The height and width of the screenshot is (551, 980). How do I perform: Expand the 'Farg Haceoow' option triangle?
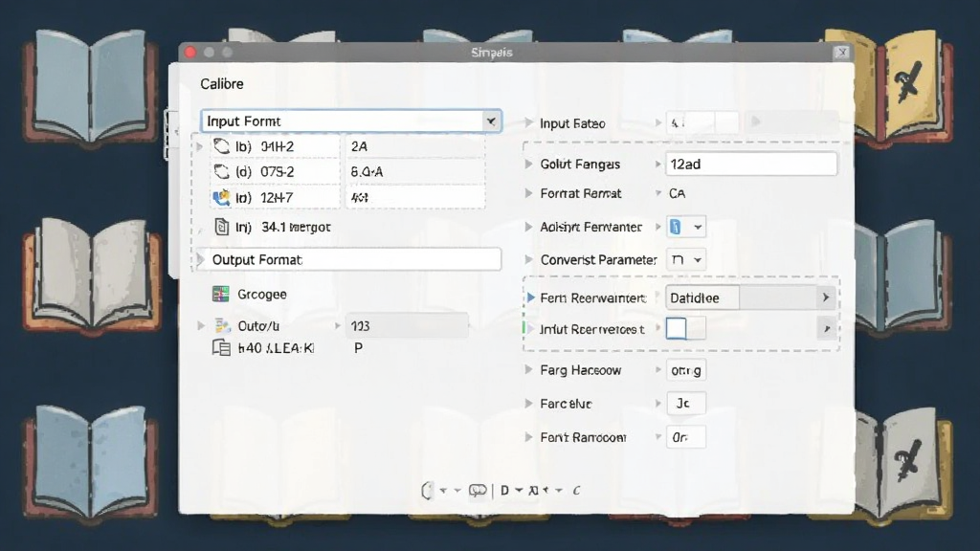(x=528, y=370)
